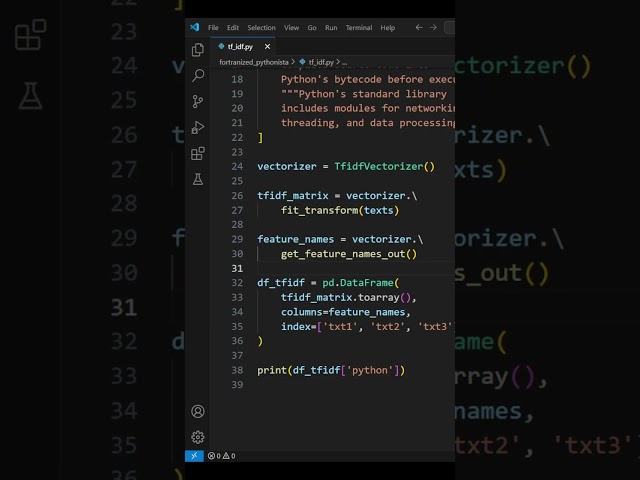The height and width of the screenshot is (480, 640).
Task: Click the Go Forward arrow
Action: click(433, 27)
